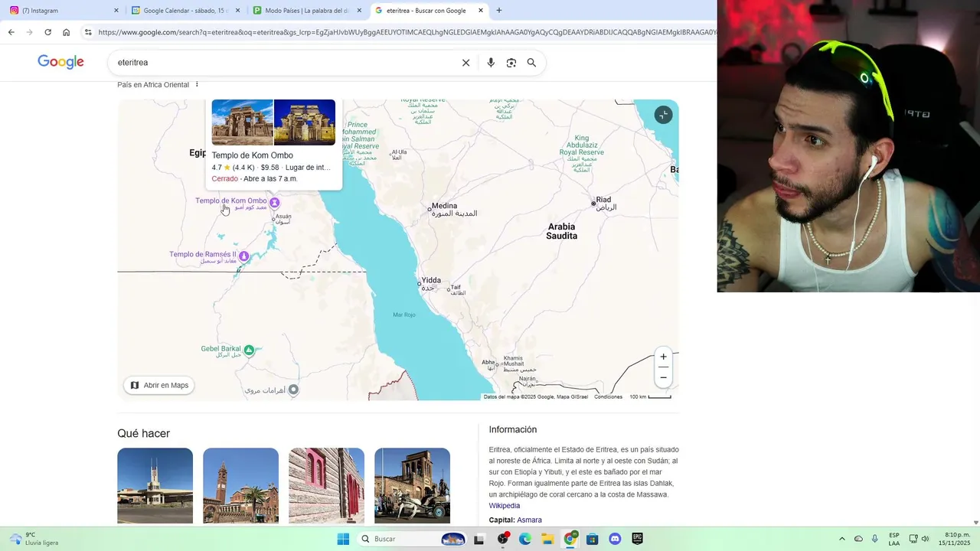Open Task View on the taskbar

tap(479, 539)
